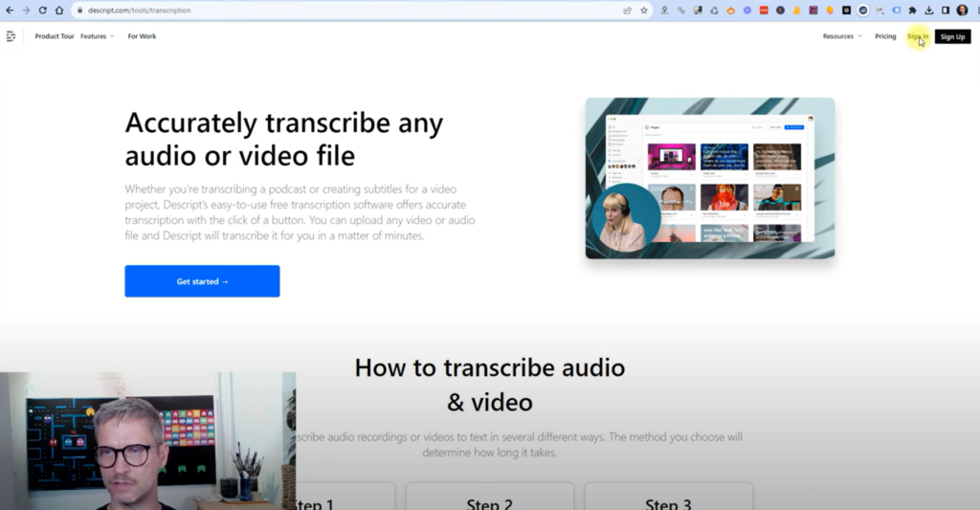This screenshot has width=980, height=510.
Task: Click the blue Get started button
Action: [202, 281]
